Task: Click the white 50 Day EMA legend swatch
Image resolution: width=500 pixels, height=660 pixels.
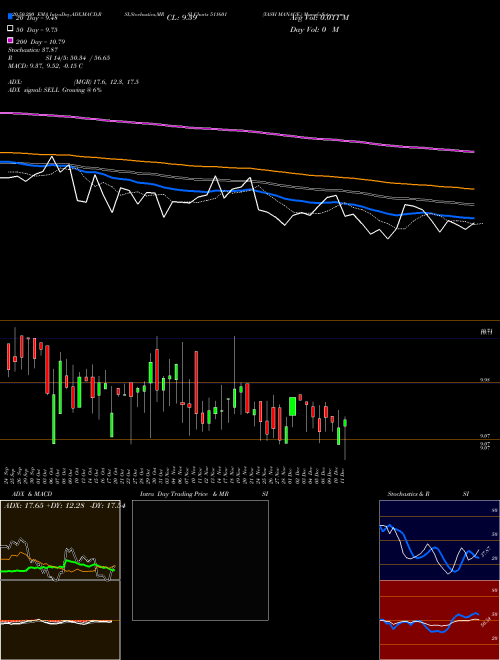Action: coord(10,29)
